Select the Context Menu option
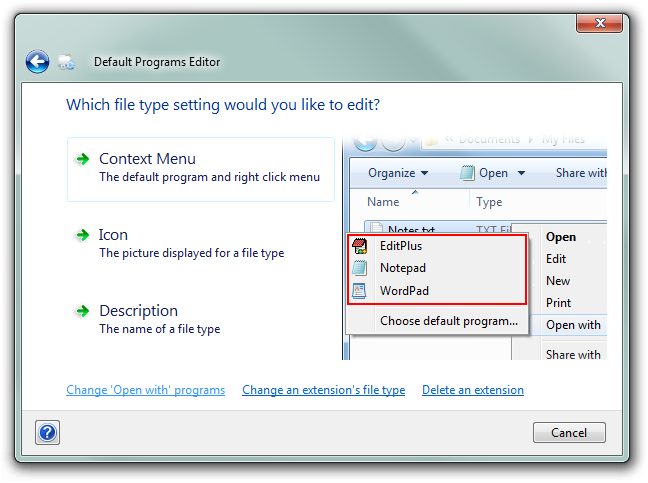 (200, 168)
